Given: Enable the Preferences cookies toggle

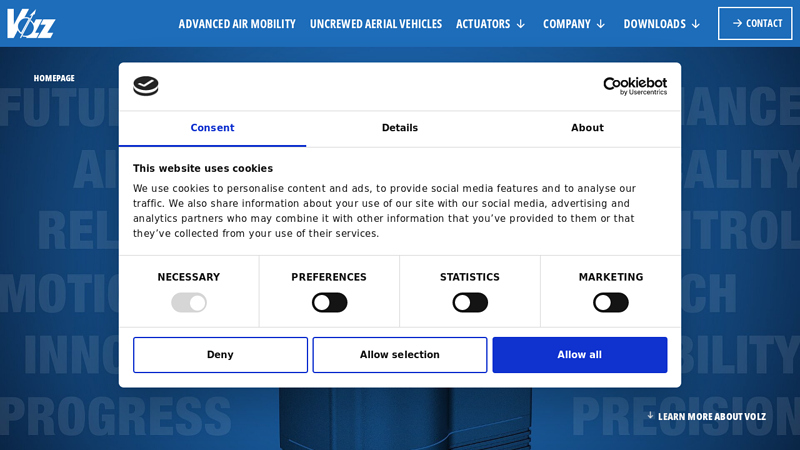Looking at the screenshot, I should point(329,302).
